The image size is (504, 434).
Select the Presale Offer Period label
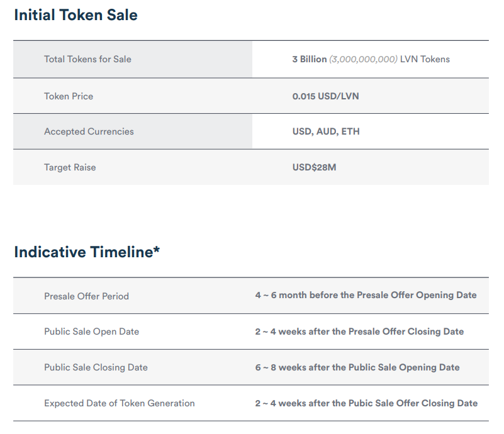(86, 296)
